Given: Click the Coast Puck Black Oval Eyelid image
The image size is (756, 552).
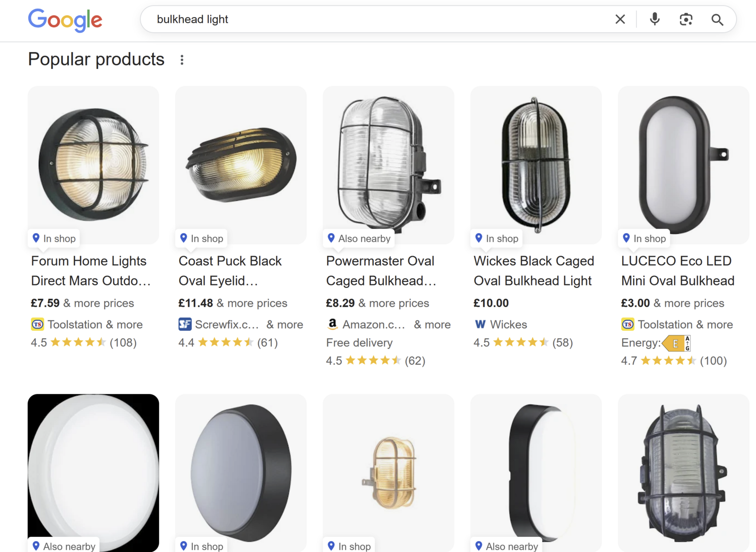Looking at the screenshot, I should (241, 164).
